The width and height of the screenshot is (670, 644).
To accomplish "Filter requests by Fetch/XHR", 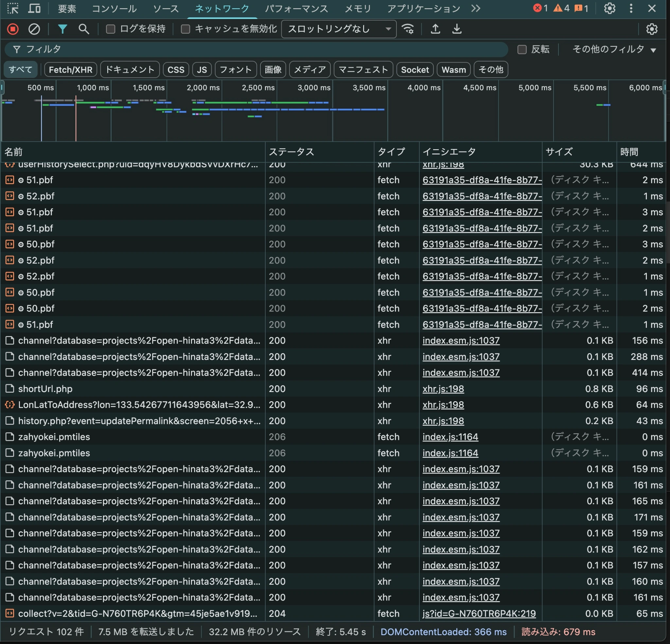I will pos(70,70).
